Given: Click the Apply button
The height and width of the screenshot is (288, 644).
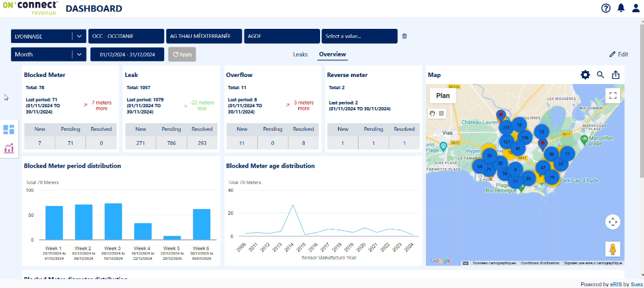Looking at the screenshot, I should 182,55.
